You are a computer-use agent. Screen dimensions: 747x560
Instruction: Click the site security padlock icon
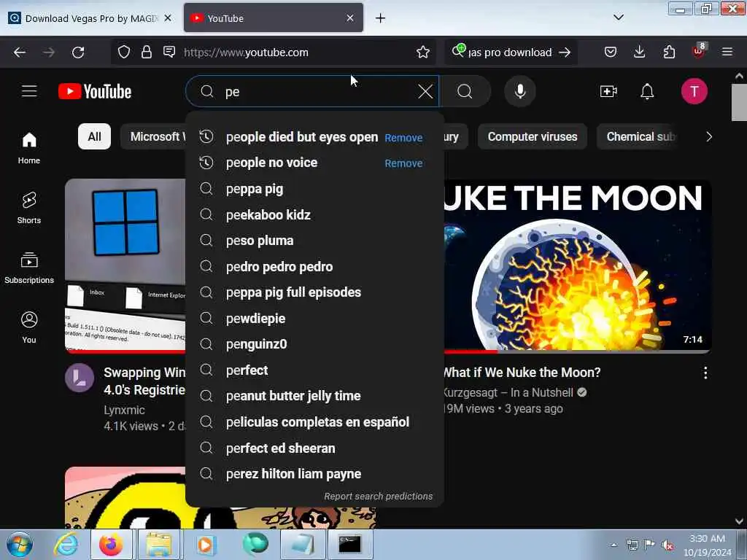146,52
